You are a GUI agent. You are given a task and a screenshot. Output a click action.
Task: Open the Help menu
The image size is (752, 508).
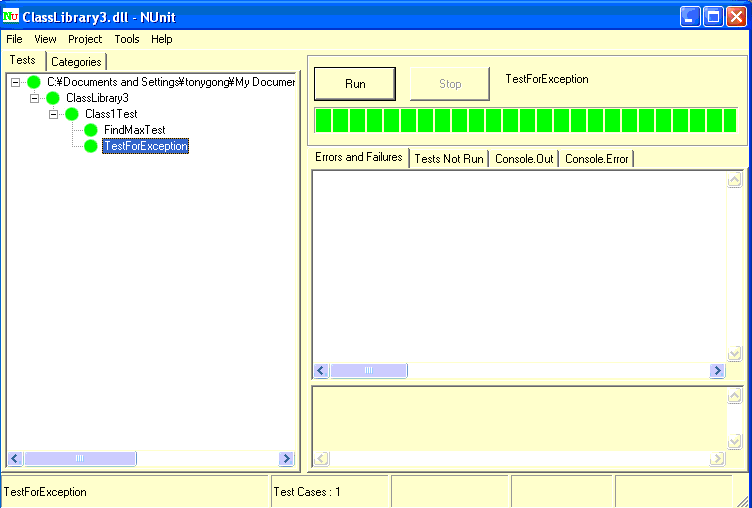tap(162, 39)
